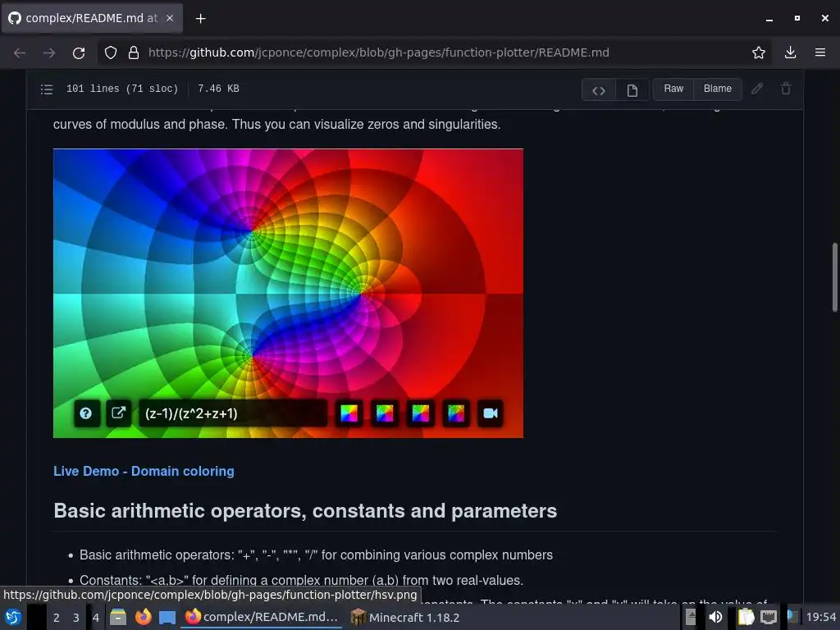Reload the current GitHub page
Screen dimensions: 840x630
tap(79, 52)
